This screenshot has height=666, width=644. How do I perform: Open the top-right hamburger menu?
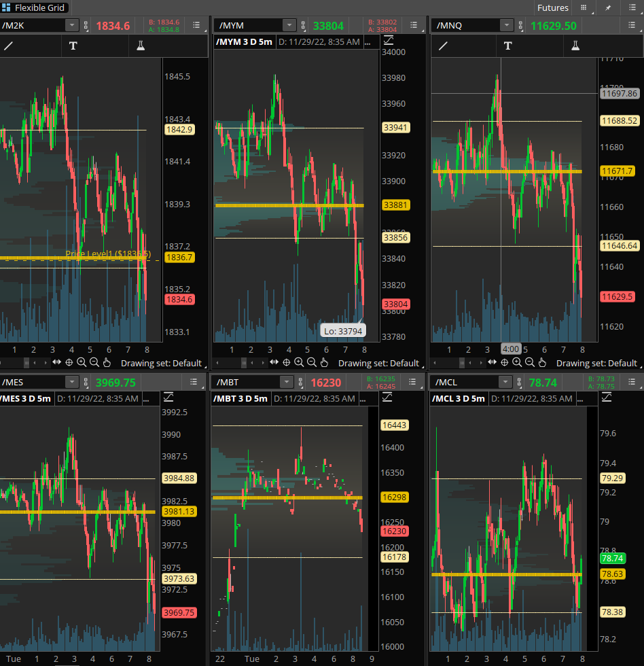pos(632,7)
